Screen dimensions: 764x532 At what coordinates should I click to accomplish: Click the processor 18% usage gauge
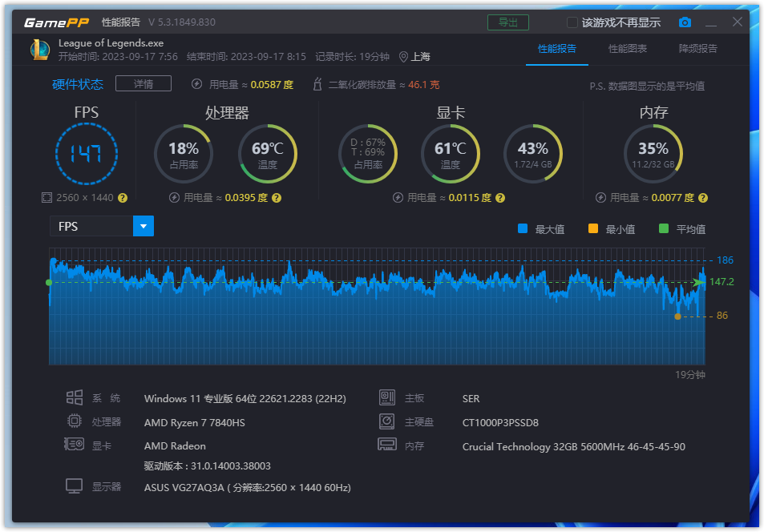pyautogui.click(x=184, y=154)
